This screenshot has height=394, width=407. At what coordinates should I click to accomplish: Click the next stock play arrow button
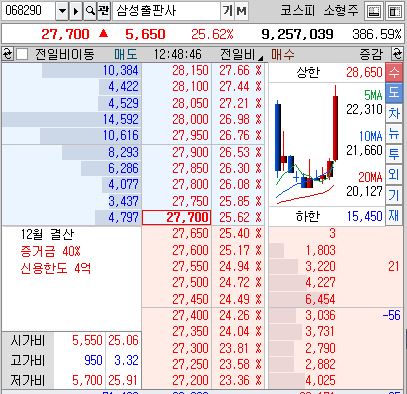coord(76,11)
